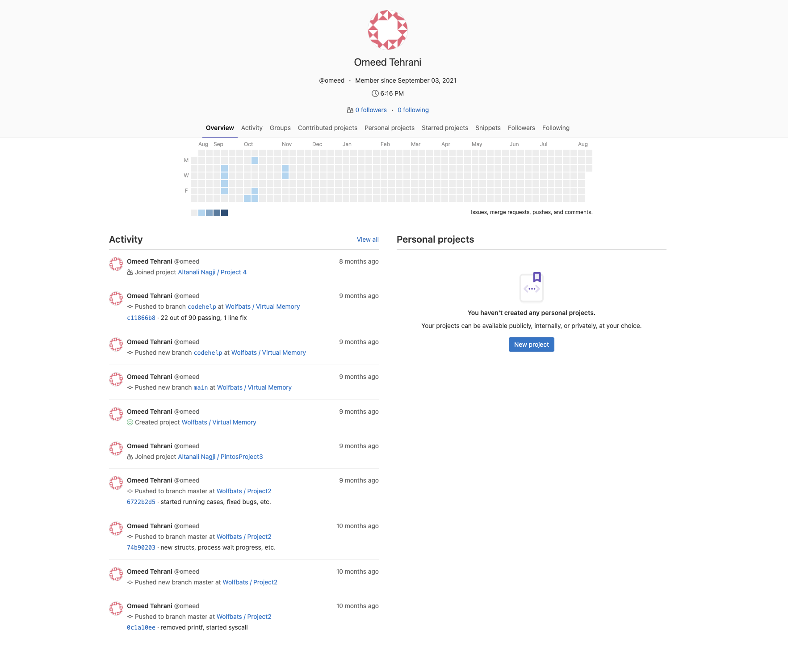The height and width of the screenshot is (672, 788).
Task: Click the followers icon before "0 followers"
Action: [x=350, y=110]
